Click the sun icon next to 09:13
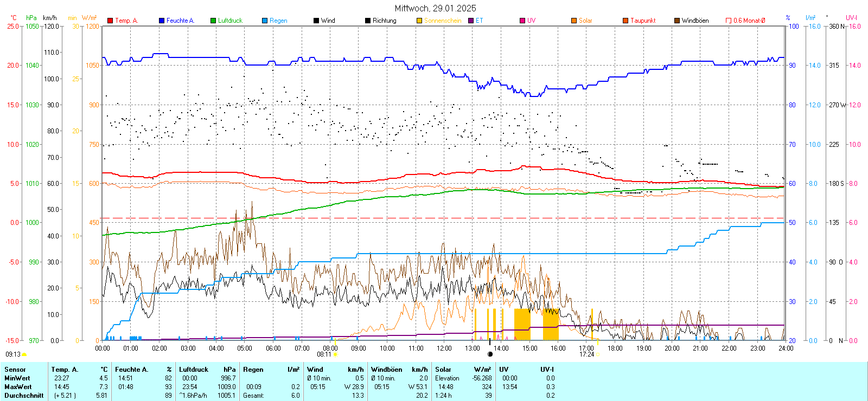This screenshot has height=401, width=868. [24, 354]
